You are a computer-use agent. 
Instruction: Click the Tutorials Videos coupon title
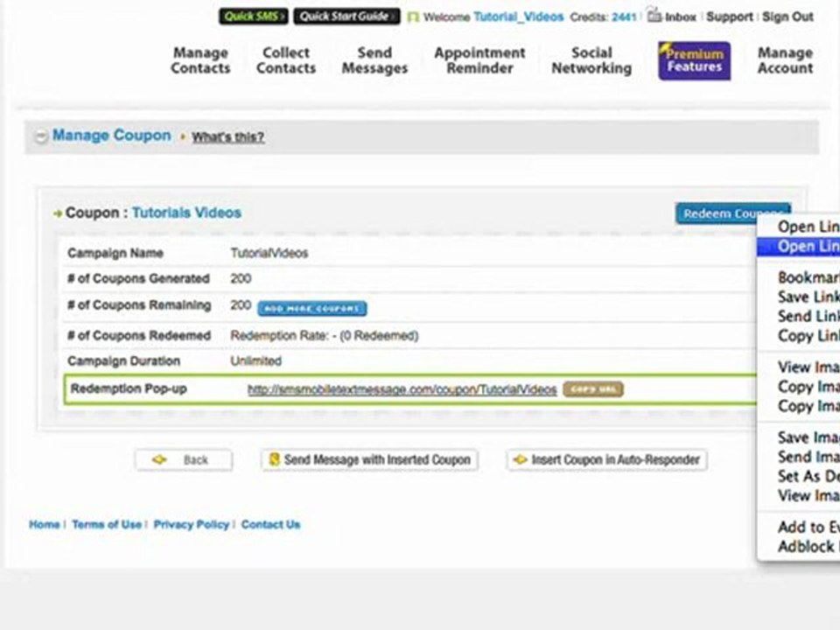click(186, 213)
